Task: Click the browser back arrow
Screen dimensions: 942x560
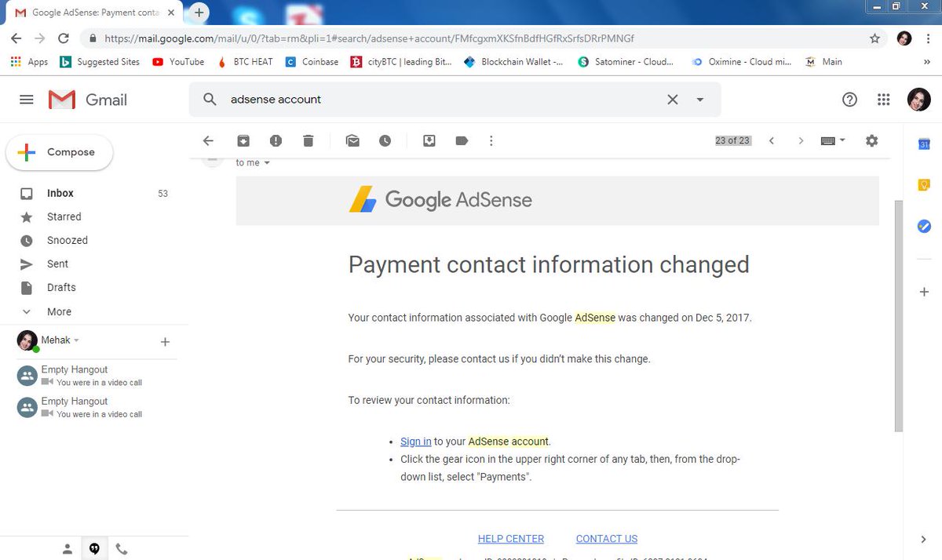Action: (16, 38)
